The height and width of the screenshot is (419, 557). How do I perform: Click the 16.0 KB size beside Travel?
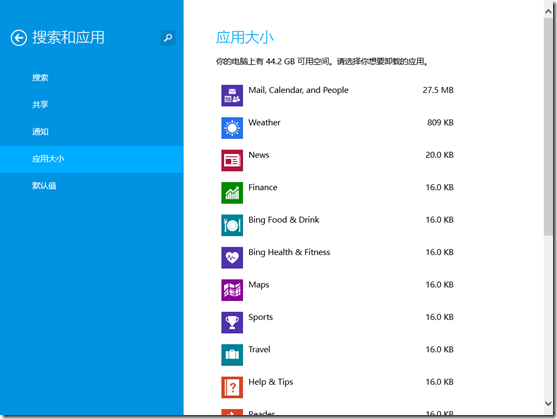pyautogui.click(x=440, y=349)
